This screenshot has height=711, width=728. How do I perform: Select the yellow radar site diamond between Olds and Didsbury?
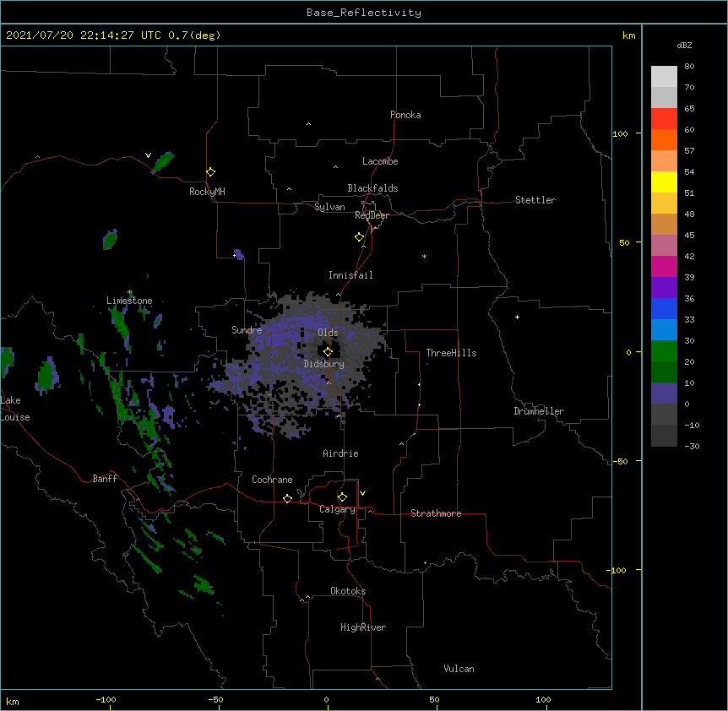pos(328,351)
